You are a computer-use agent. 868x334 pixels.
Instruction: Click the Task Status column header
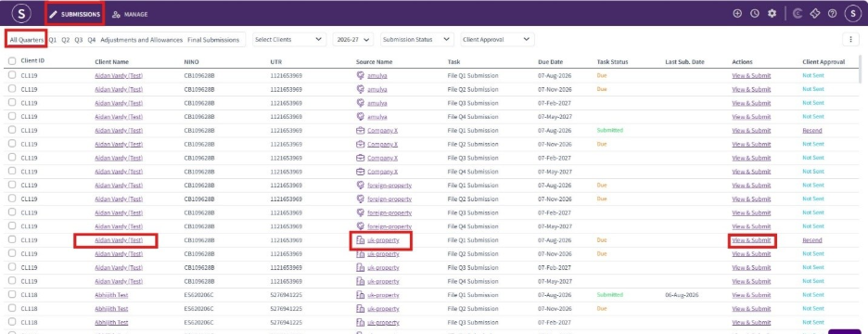pyautogui.click(x=612, y=62)
